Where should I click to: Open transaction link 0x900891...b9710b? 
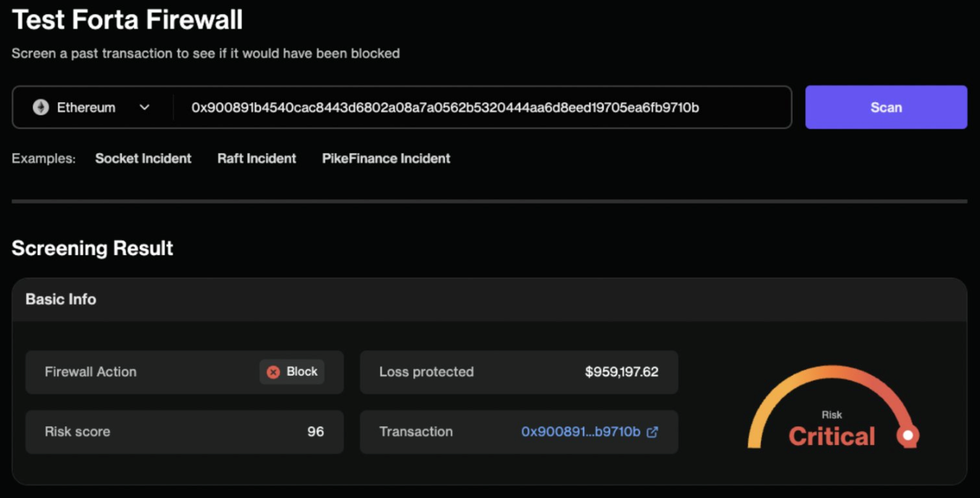point(581,431)
